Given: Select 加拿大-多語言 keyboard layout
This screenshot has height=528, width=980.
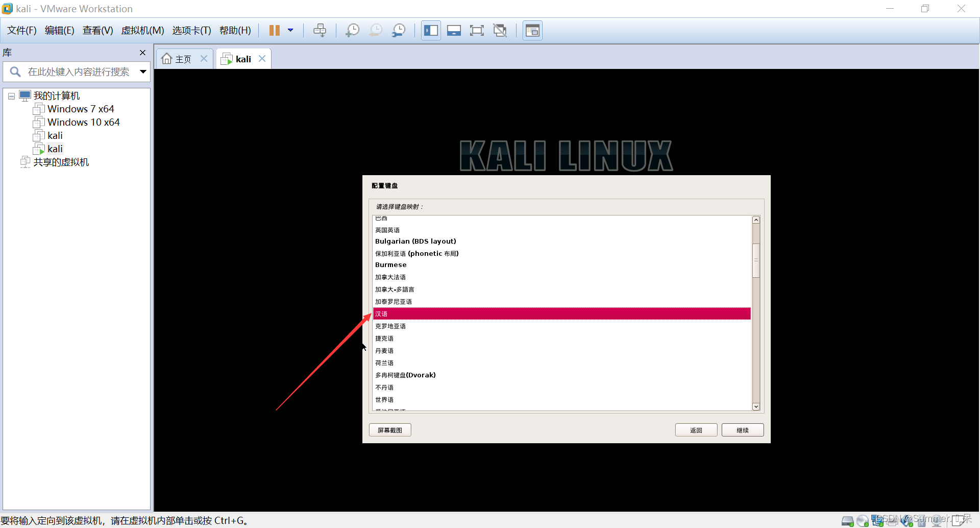Looking at the screenshot, I should 562,290.
